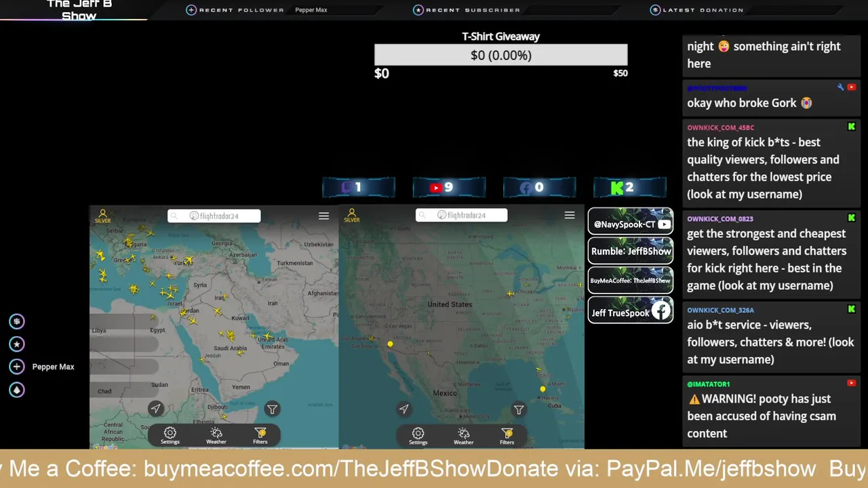The image size is (868, 488).
Task: Click the plus icon beside Pepper Max on the left
Action: pos(17,367)
